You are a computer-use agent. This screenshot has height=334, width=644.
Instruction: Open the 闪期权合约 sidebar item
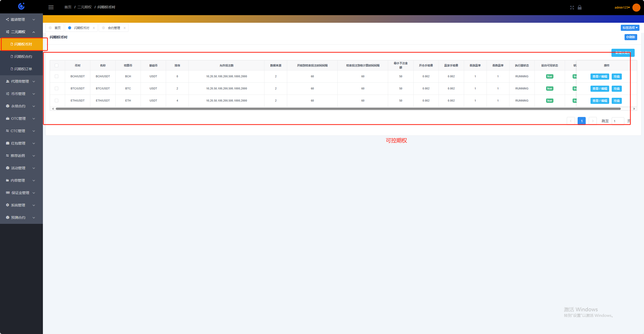pos(23,57)
